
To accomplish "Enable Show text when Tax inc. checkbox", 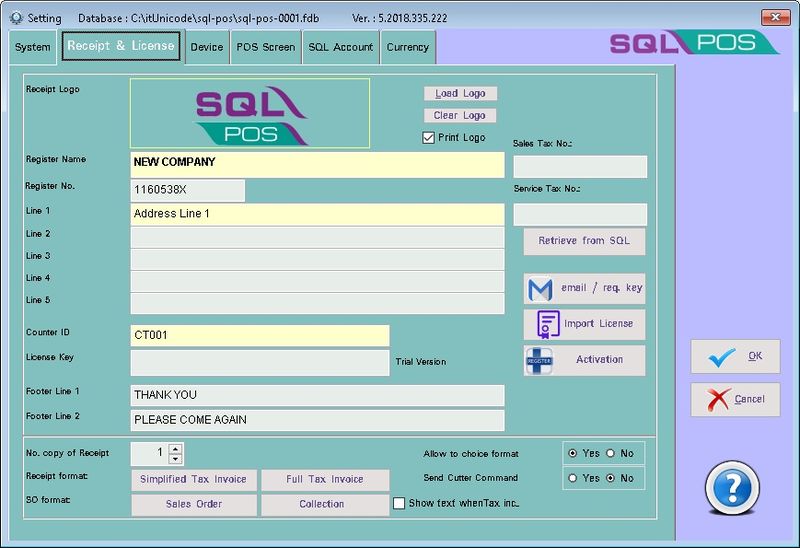I will click(x=399, y=504).
